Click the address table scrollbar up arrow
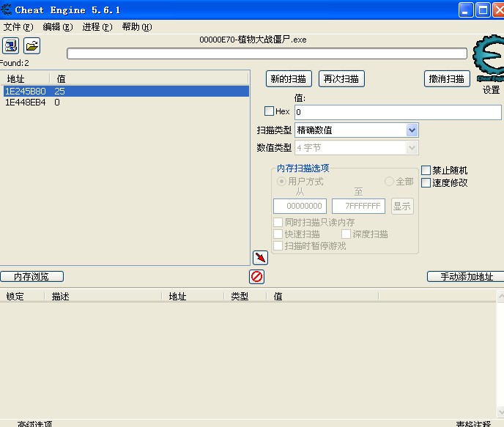Screen dimensions: 504x427 pos(500,296)
